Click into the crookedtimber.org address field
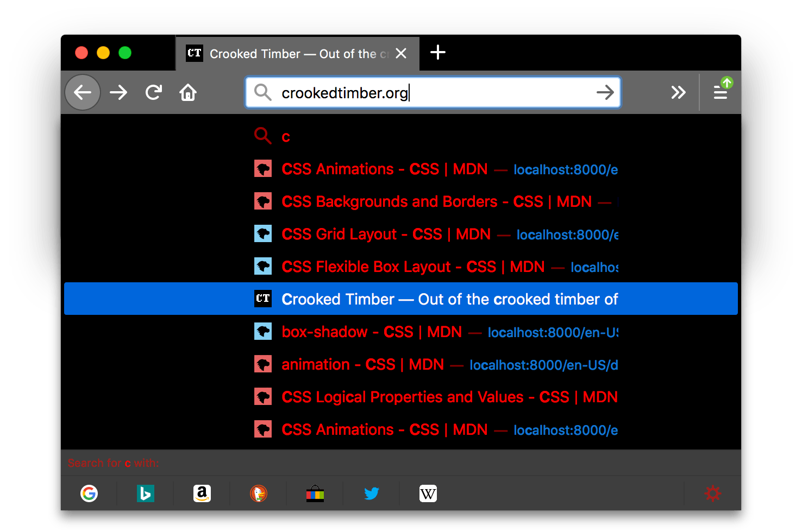802x532 pixels. [433, 92]
